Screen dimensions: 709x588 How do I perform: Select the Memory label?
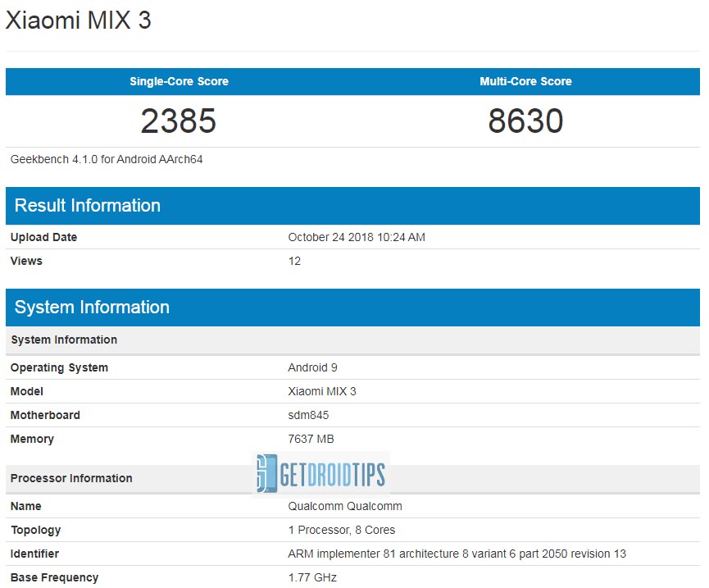[x=32, y=440]
